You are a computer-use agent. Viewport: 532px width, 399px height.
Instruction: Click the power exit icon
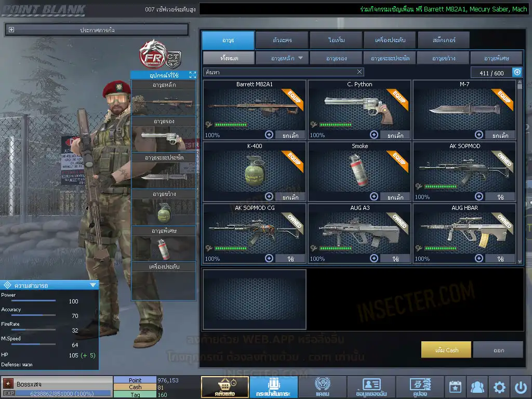click(521, 387)
